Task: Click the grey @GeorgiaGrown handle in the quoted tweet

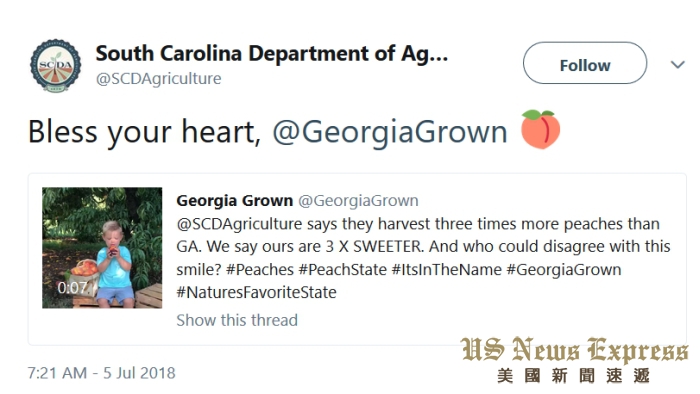Action: coord(358,201)
